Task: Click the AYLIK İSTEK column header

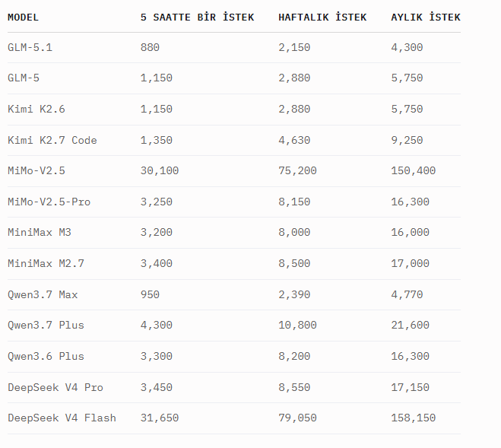Action: click(x=426, y=17)
